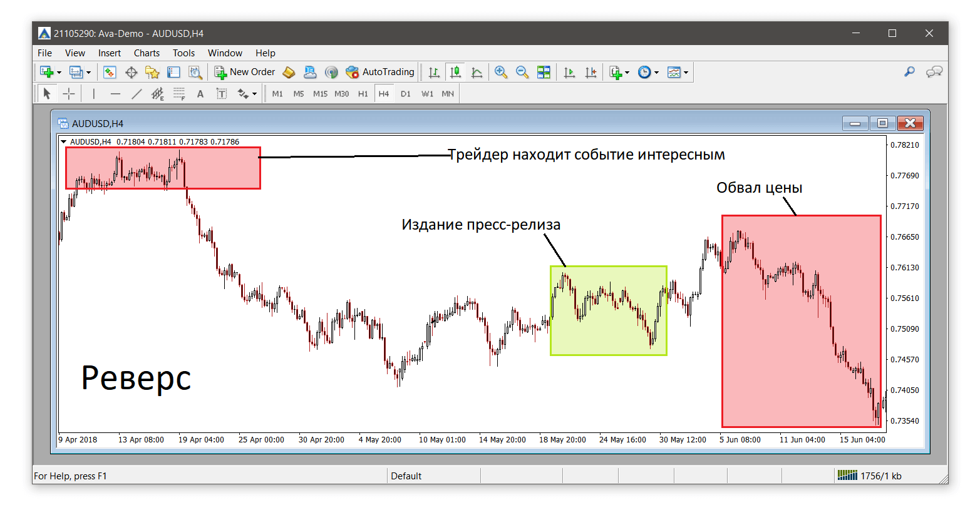
Task: Select the Equidistant Channel tool
Action: tap(158, 94)
